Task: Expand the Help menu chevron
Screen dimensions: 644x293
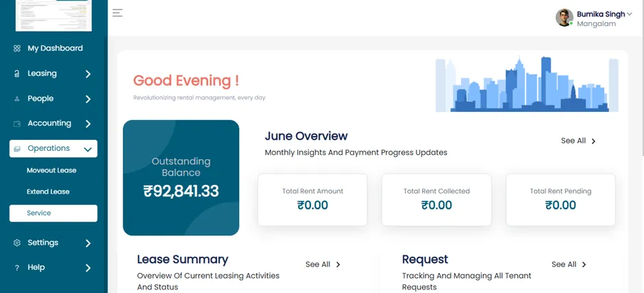Action: tap(88, 268)
